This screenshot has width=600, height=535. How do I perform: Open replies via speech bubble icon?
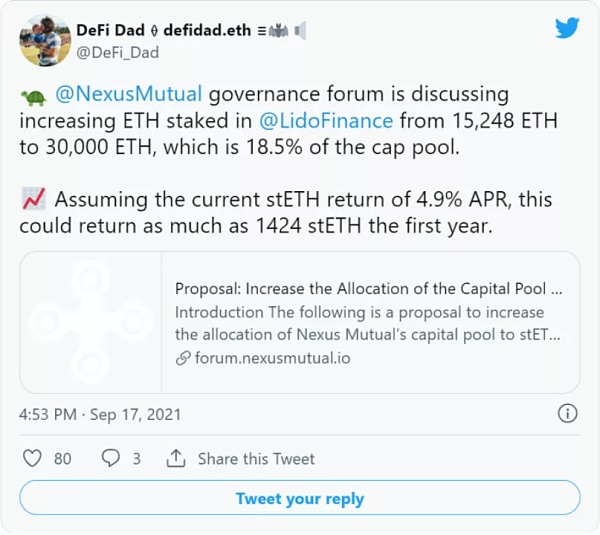pos(111,458)
